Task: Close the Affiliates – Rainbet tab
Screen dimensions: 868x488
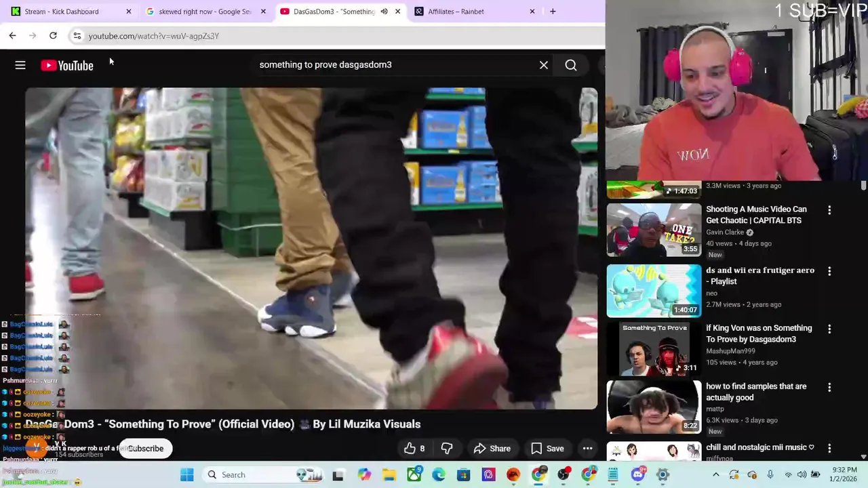Action: coord(532,12)
